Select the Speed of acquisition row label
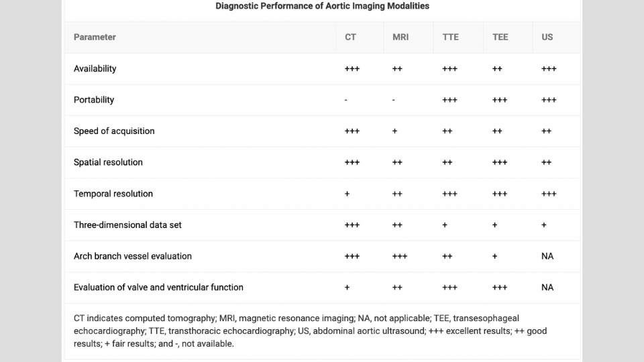The image size is (644, 362). tap(114, 131)
